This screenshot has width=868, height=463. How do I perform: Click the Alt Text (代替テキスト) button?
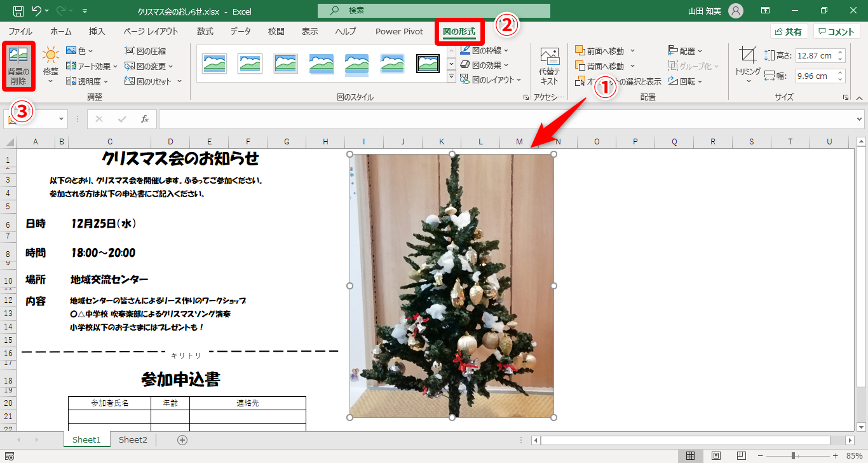(x=549, y=66)
